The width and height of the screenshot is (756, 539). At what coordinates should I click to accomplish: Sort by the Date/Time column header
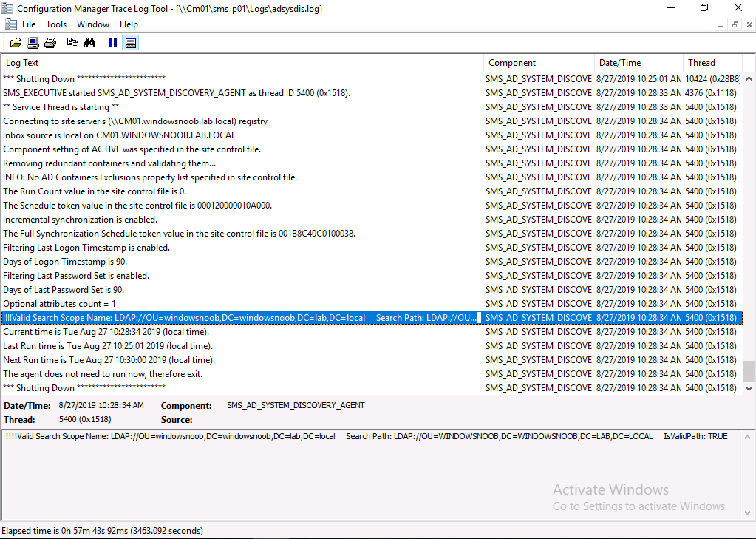tap(638, 63)
